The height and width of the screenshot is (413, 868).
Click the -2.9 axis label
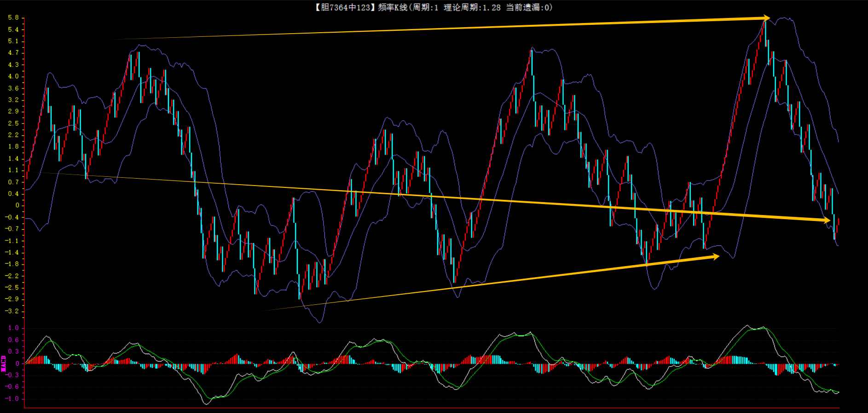12,299
